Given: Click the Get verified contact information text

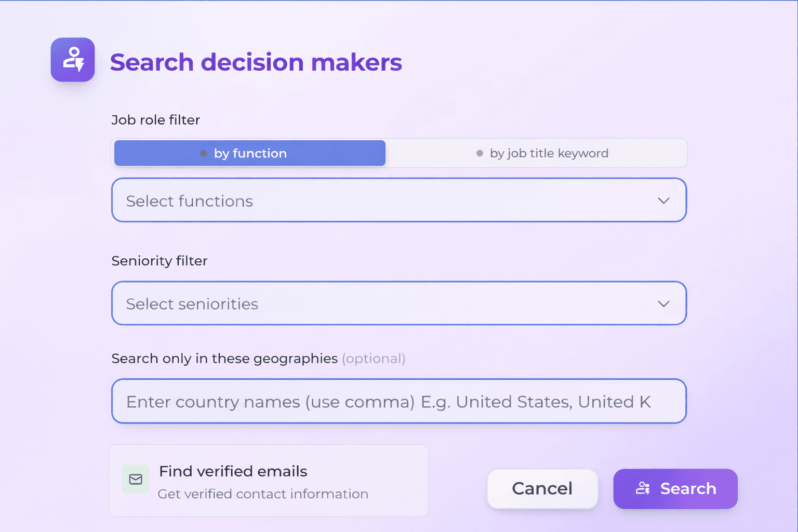Looking at the screenshot, I should (263, 494).
